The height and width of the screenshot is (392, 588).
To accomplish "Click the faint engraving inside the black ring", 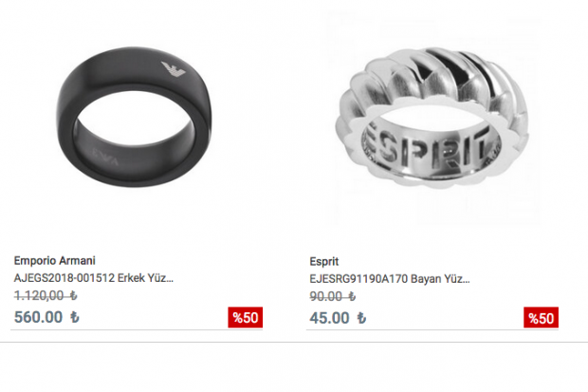I will (105, 157).
